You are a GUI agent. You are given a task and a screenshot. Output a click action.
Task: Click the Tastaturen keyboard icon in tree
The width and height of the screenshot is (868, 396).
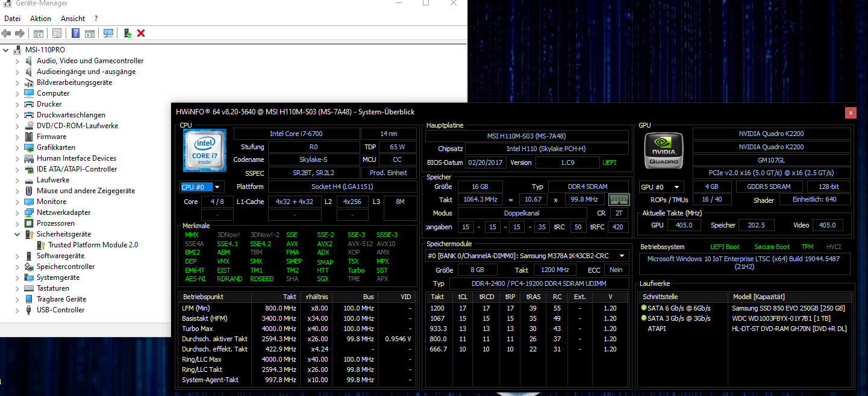(29, 288)
